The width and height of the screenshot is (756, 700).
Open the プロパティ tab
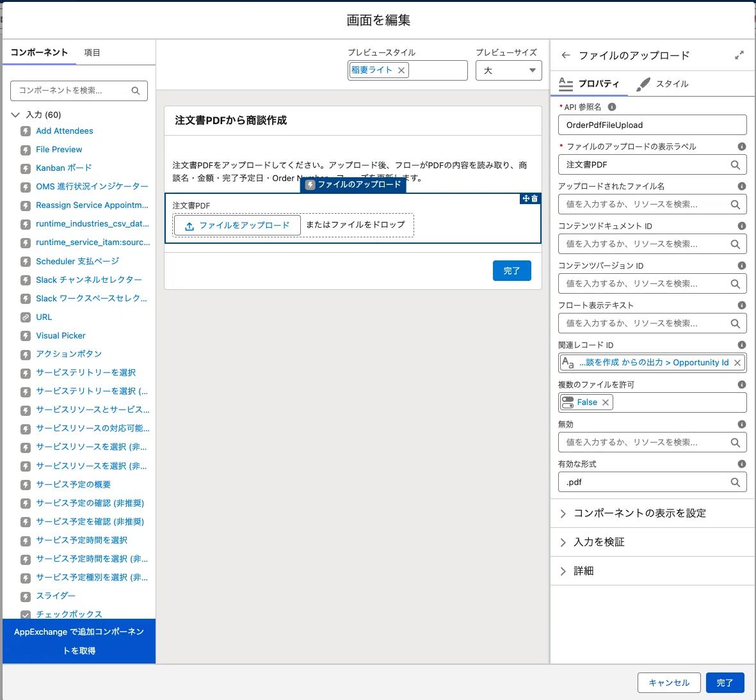pyautogui.click(x=589, y=84)
